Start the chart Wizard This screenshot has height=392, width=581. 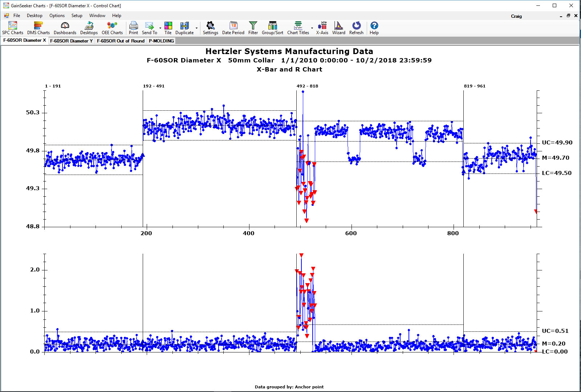pos(338,28)
